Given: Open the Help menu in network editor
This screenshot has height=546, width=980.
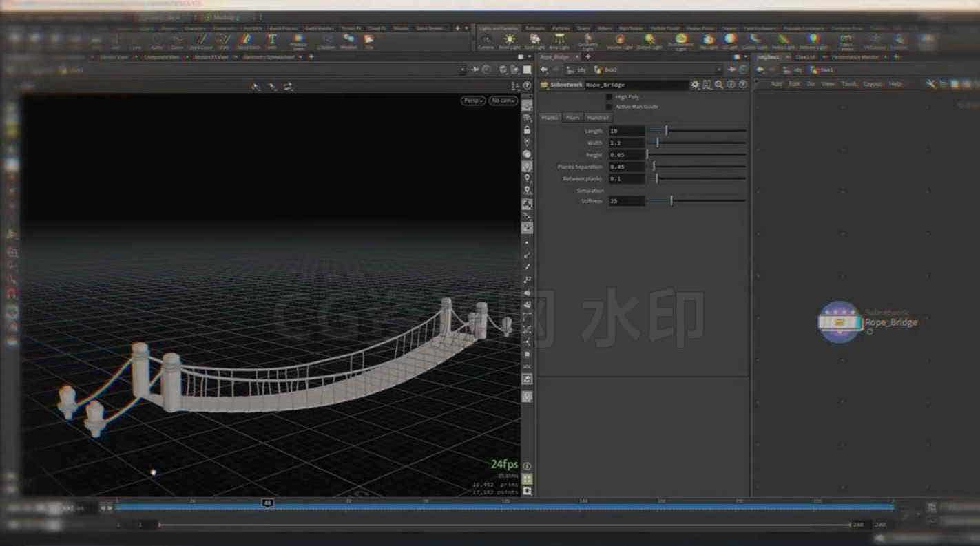Looking at the screenshot, I should tap(895, 84).
